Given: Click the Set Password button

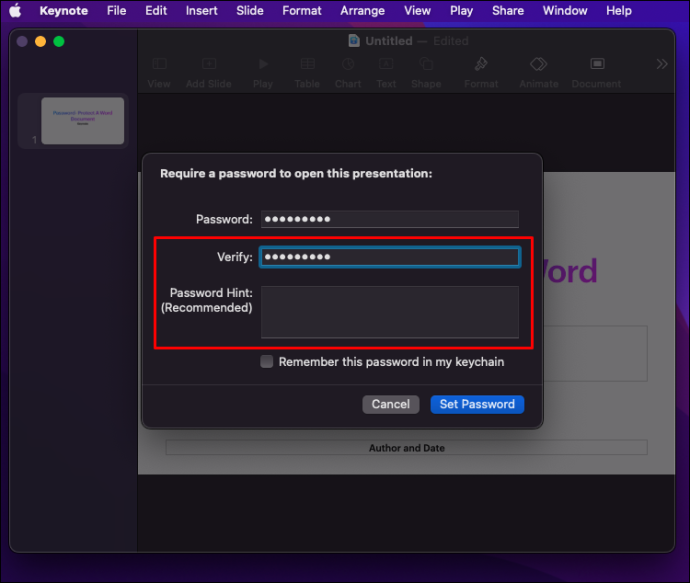Looking at the screenshot, I should pyautogui.click(x=477, y=404).
